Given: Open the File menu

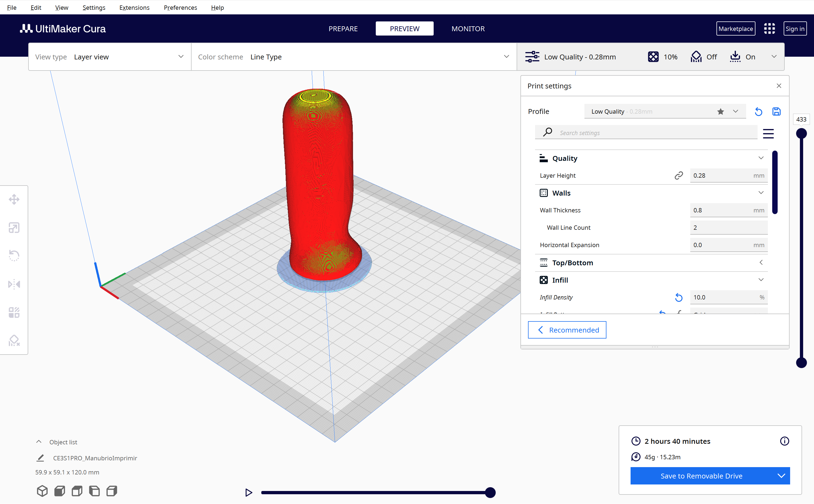Looking at the screenshot, I should point(12,7).
